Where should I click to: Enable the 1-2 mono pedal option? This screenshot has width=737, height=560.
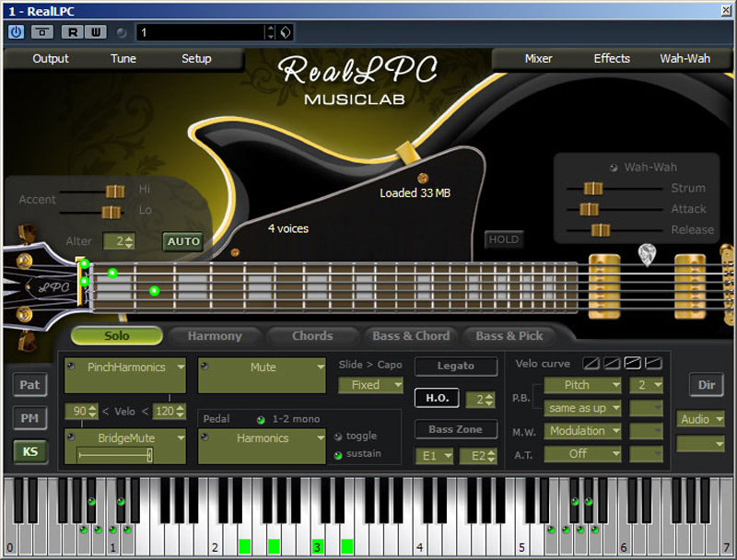tap(261, 419)
